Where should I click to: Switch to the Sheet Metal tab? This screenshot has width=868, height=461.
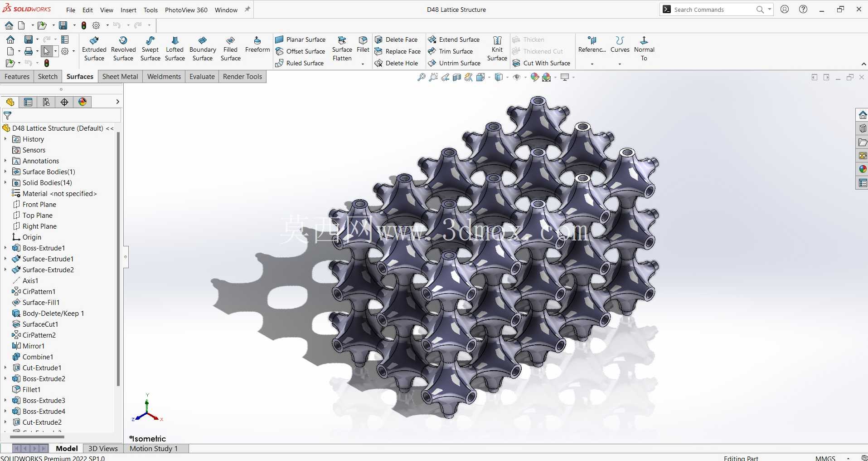coord(120,77)
